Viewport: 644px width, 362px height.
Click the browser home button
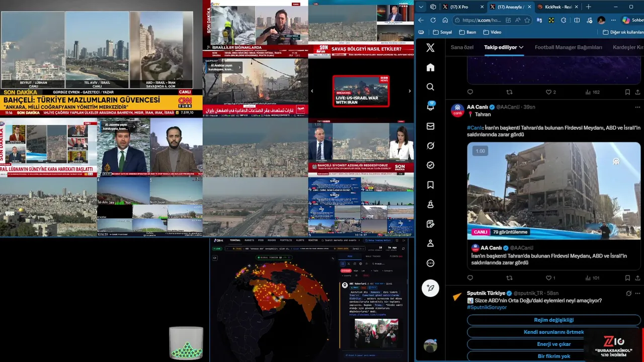tap(445, 20)
